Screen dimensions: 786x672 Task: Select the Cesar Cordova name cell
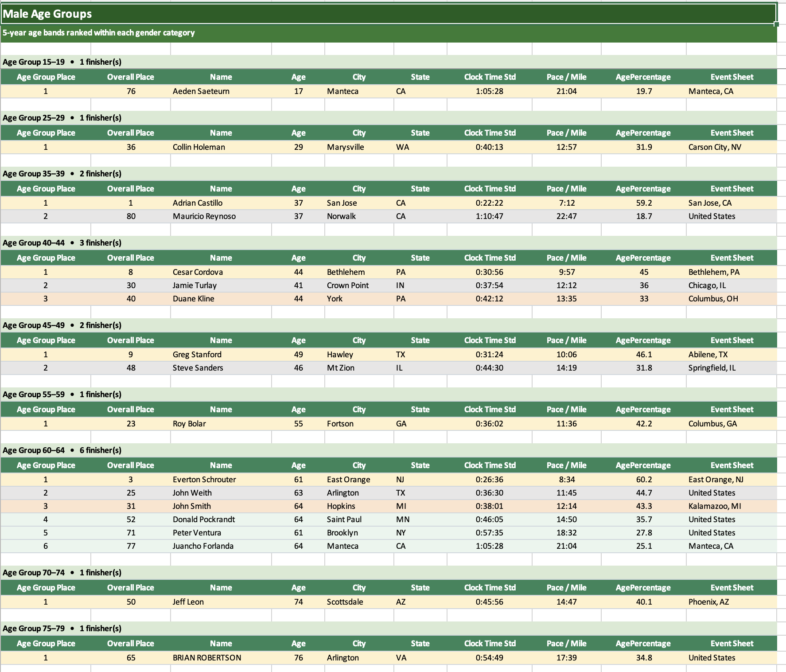click(x=198, y=272)
